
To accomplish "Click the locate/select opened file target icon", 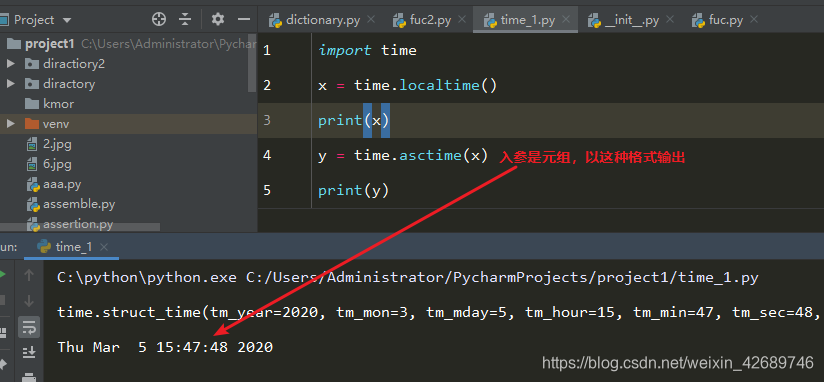I will [158, 19].
